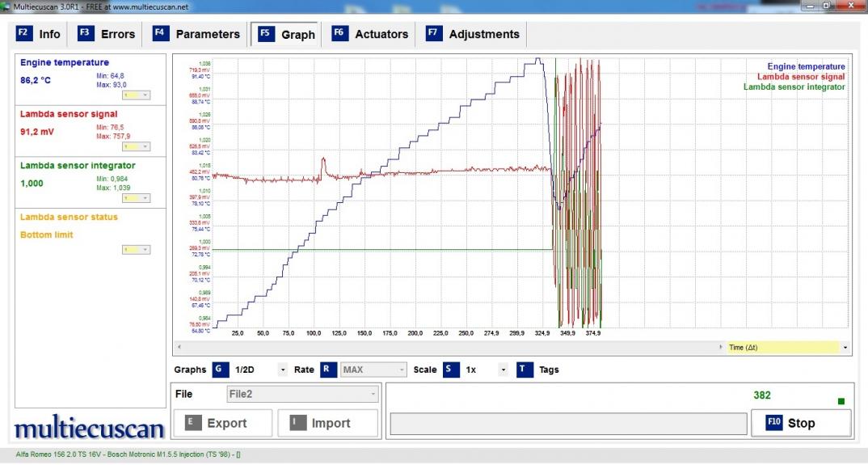The width and height of the screenshot is (868, 465).
Task: Expand the Rate MAX dropdown
Action: coord(402,370)
